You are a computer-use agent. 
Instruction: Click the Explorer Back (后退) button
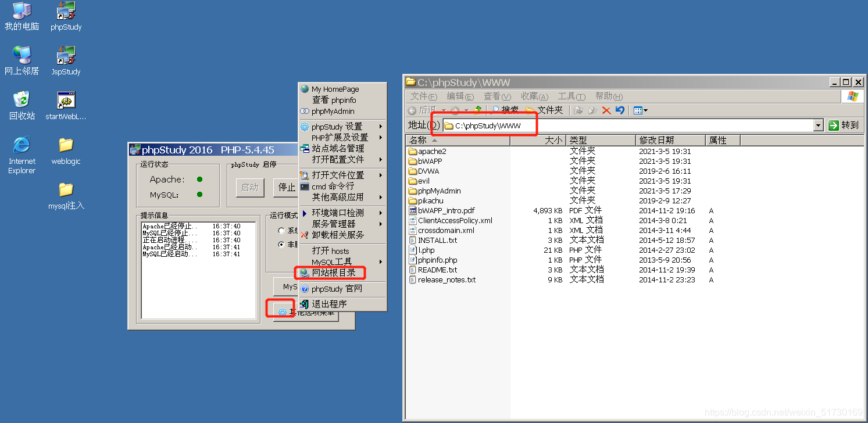point(422,110)
